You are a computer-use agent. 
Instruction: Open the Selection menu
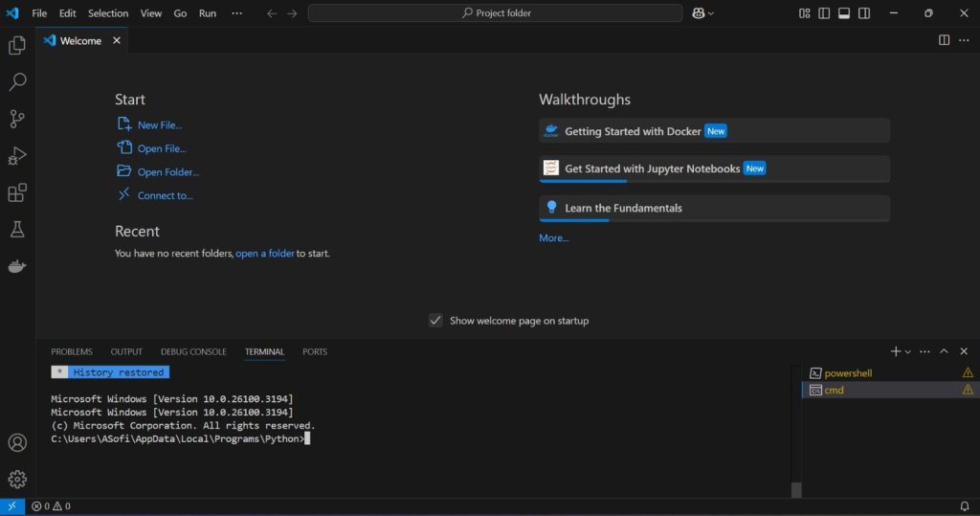coord(107,13)
